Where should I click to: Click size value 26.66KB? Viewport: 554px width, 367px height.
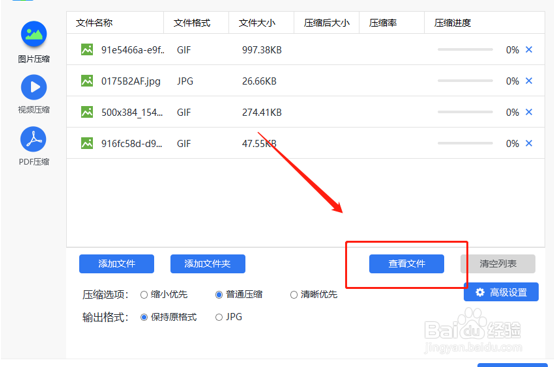coord(259,81)
